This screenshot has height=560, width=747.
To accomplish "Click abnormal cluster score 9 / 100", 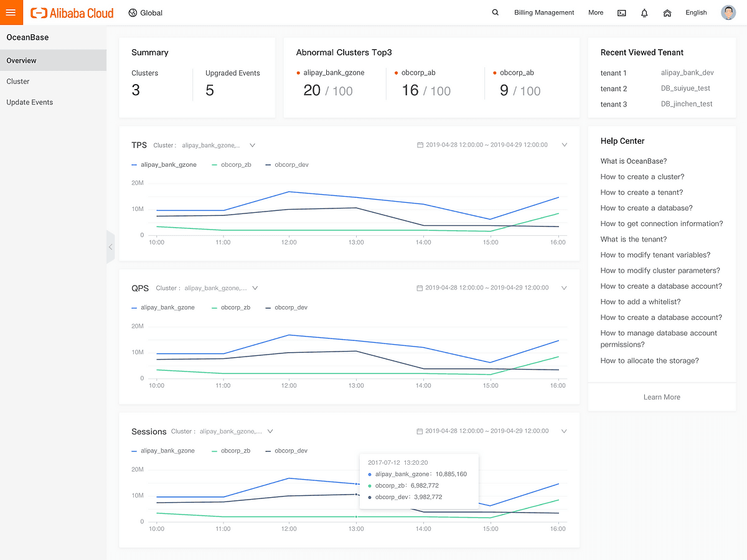I will (x=520, y=91).
